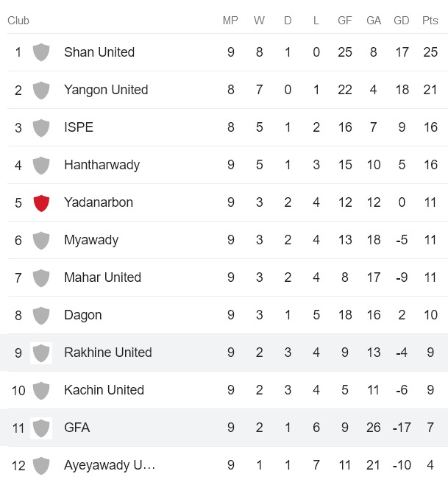
Task: Click the Hantharwady club crest icon
Action: pos(41,165)
